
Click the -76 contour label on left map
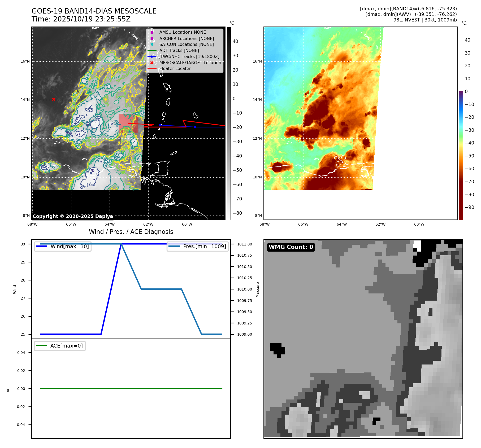tap(89, 185)
